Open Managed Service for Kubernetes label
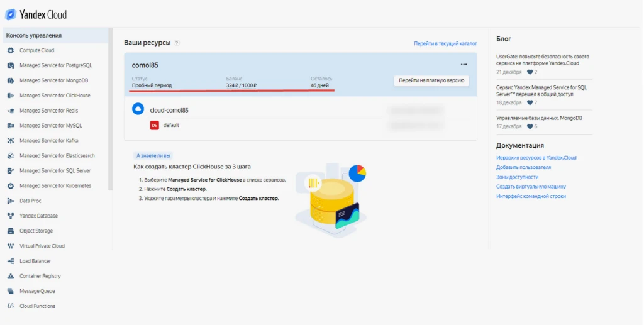The image size is (644, 325). click(55, 186)
